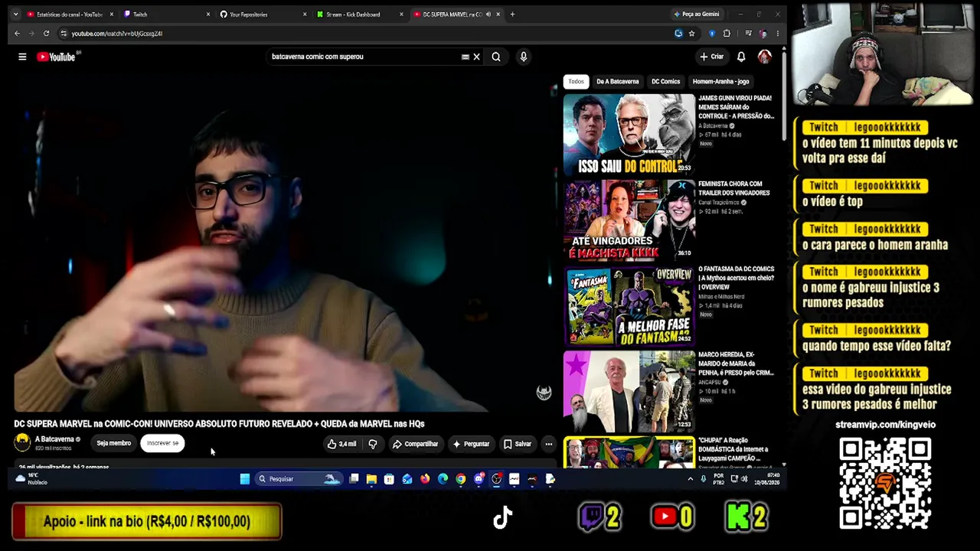This screenshot has width=980, height=551.
Task: Click the taskbar Pesquisar search box
Action: [299, 479]
